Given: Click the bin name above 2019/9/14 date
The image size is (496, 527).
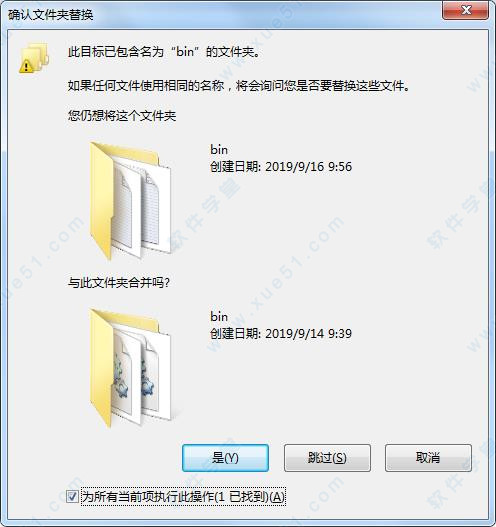Looking at the screenshot, I should (x=219, y=317).
